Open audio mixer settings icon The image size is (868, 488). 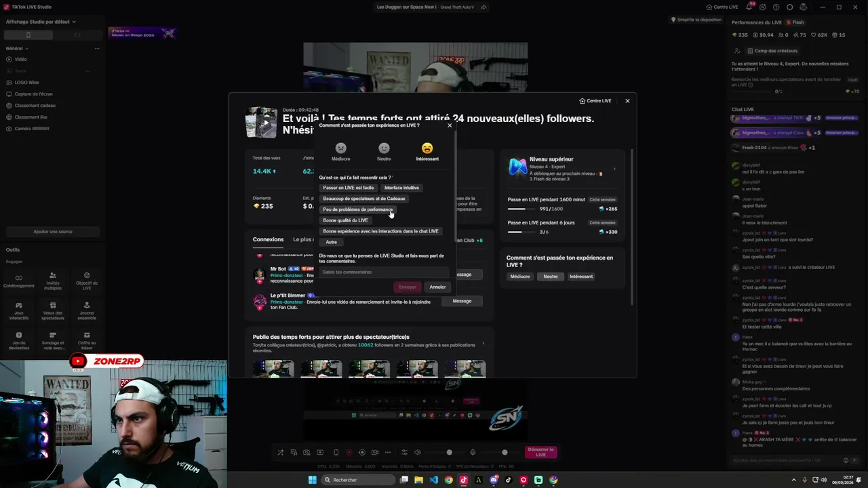pos(405,452)
